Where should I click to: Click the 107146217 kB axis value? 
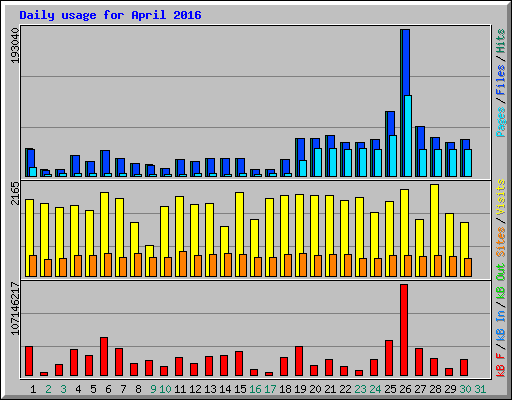click(15, 309)
